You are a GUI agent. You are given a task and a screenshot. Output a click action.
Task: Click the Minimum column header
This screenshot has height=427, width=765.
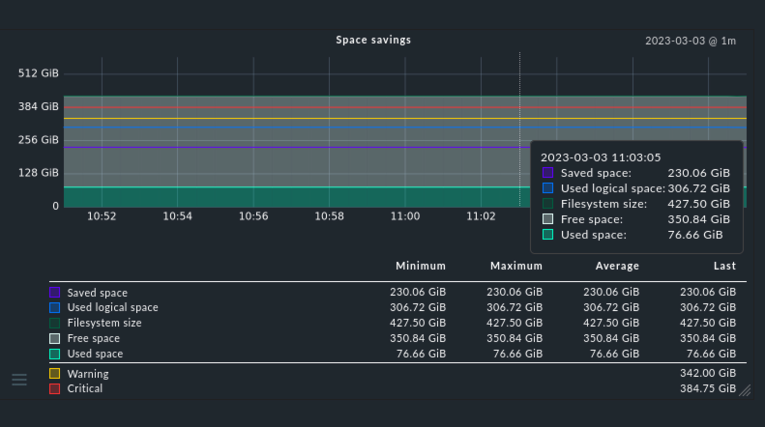[x=421, y=266]
